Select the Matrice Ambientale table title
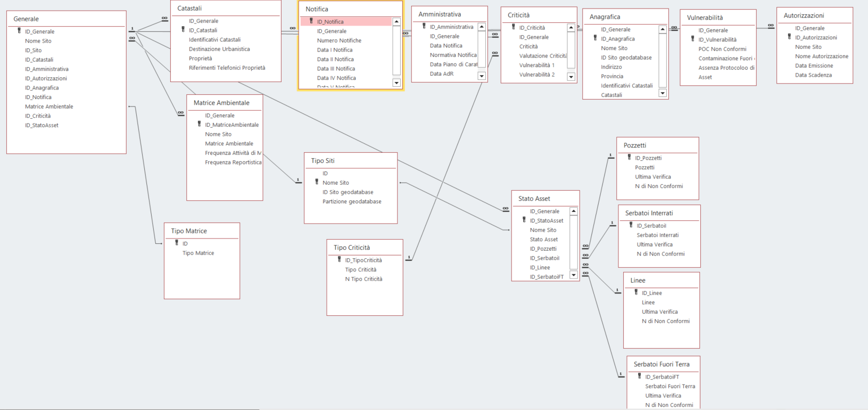The image size is (868, 410). coord(225,103)
